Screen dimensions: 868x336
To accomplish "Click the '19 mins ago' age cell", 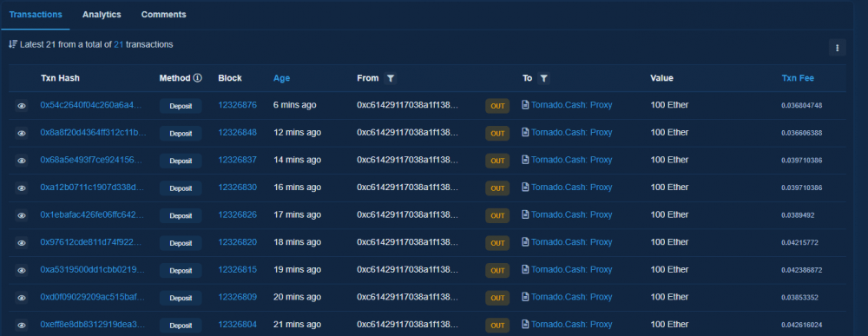I will [x=297, y=269].
